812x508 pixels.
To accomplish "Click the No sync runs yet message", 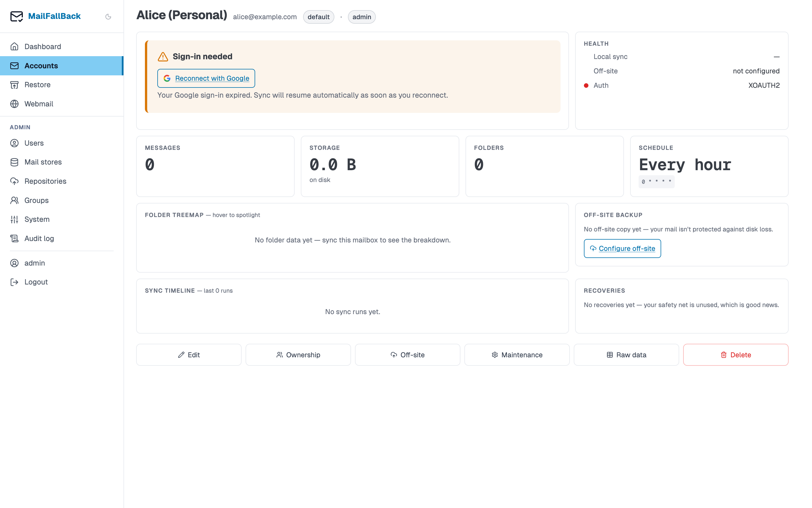I will [352, 312].
